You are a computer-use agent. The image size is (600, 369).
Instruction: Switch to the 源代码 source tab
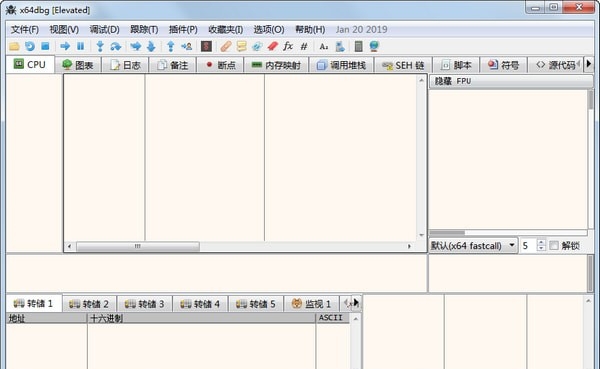(555, 65)
